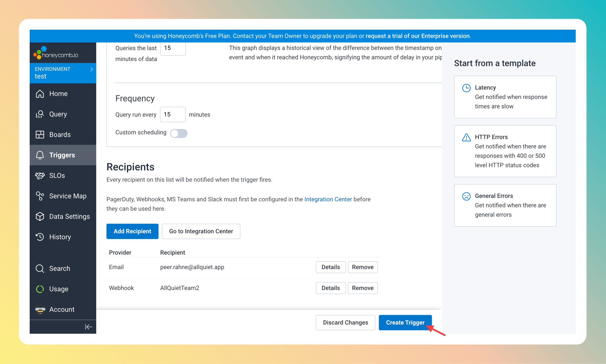This screenshot has height=364, width=606.
Task: Click the Usage circle icon
Action: pos(40,289)
